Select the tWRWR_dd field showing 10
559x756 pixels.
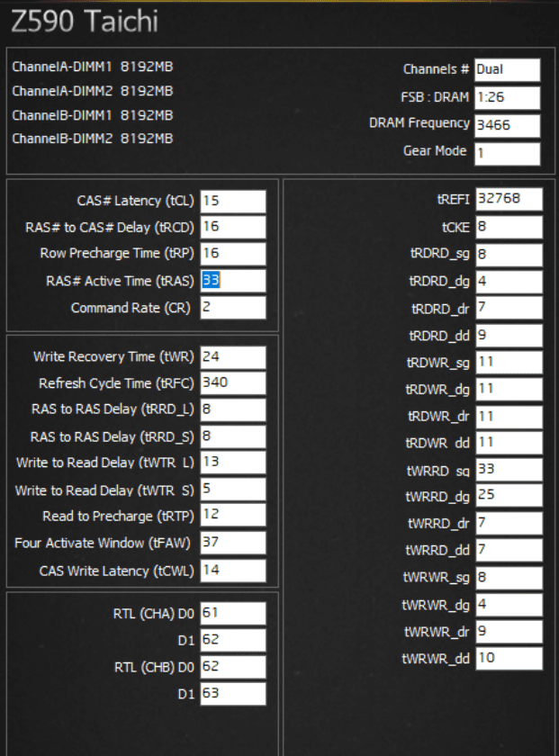509,659
